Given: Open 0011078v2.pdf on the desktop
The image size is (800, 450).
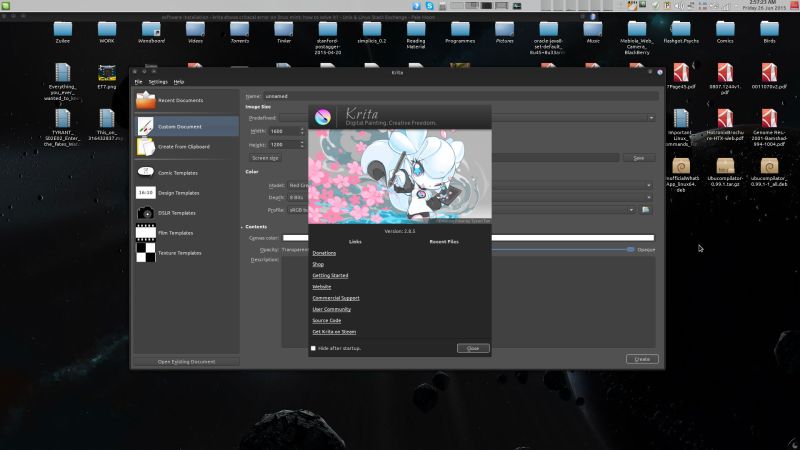Looking at the screenshot, I should point(769,77).
